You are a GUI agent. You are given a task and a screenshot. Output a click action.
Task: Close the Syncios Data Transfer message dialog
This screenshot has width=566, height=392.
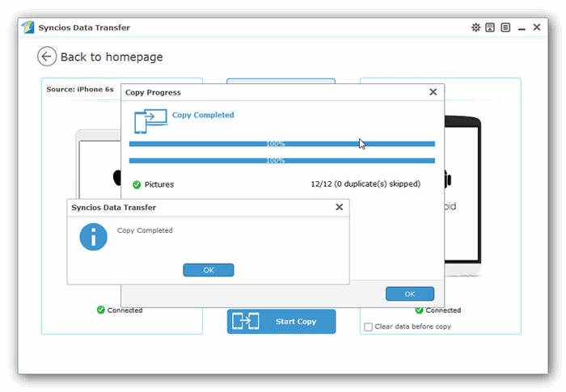[x=339, y=207]
